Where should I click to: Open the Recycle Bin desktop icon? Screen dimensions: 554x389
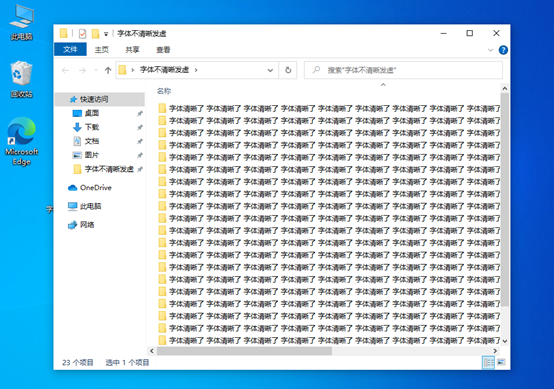(x=22, y=79)
